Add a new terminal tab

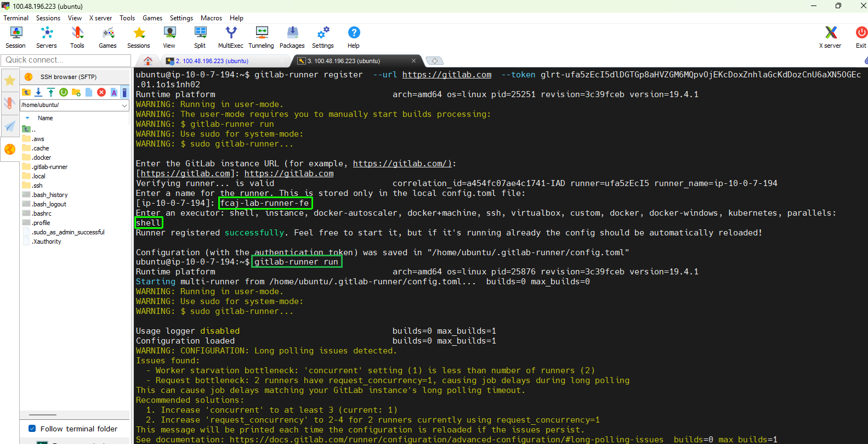click(434, 61)
